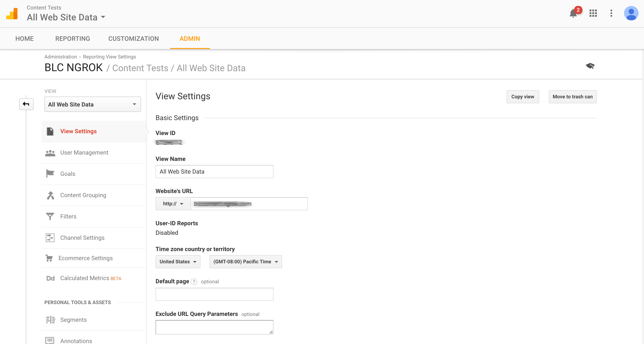Click the Move to trash can button

click(572, 97)
